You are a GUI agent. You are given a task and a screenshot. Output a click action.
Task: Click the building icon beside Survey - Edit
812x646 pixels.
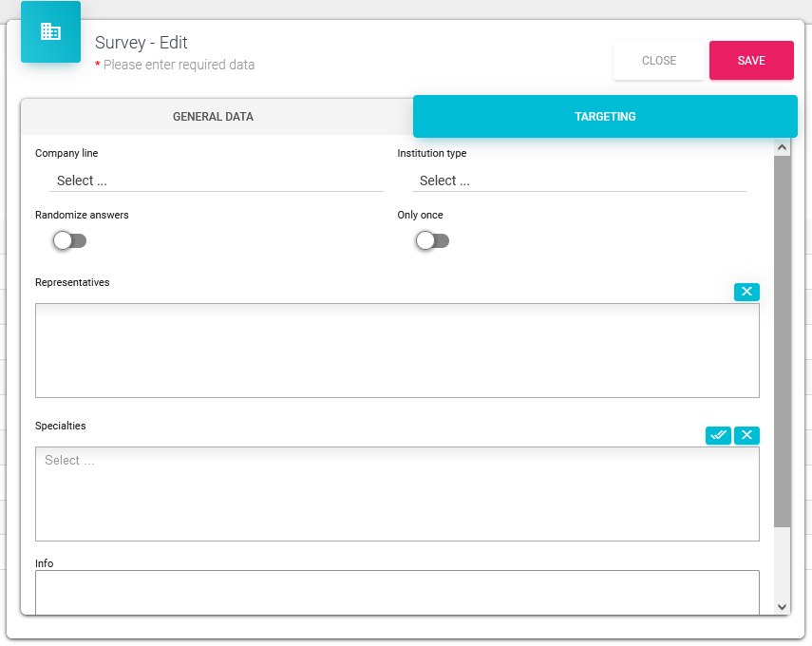pyautogui.click(x=50, y=32)
